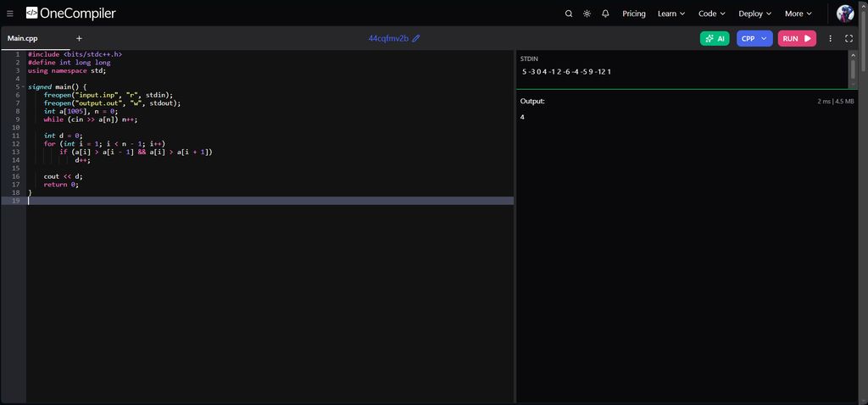Click line number 13 in gutter
The height and width of the screenshot is (405, 868).
[17, 153]
